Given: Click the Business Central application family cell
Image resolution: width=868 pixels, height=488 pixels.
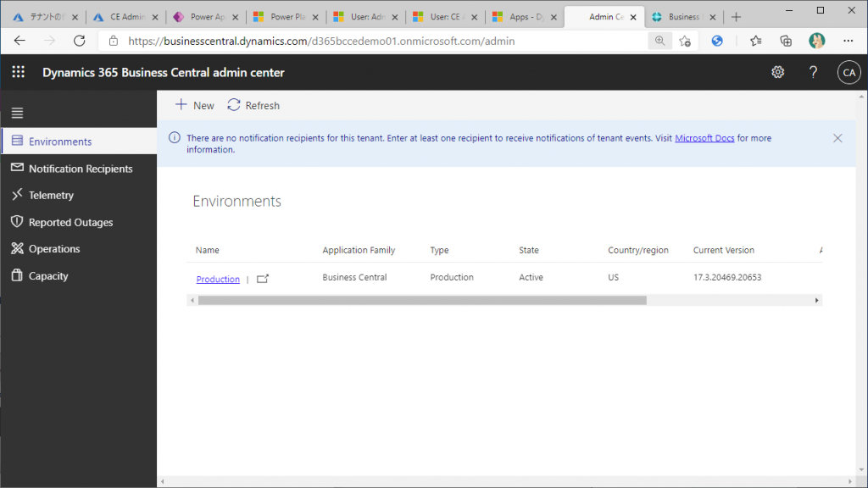Looking at the screenshot, I should click(x=355, y=277).
